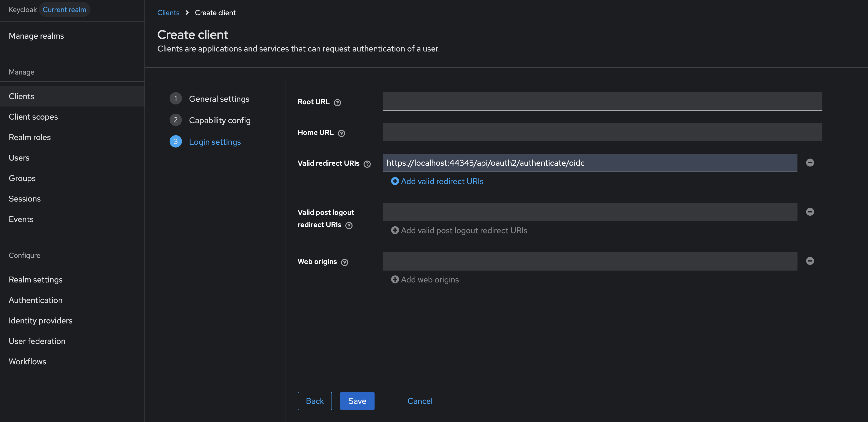Image resolution: width=868 pixels, height=422 pixels.
Task: Open Login settings wizard step
Action: (x=215, y=142)
